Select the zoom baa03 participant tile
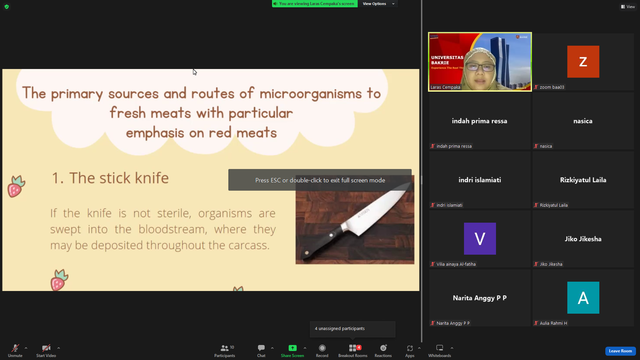 [583, 62]
